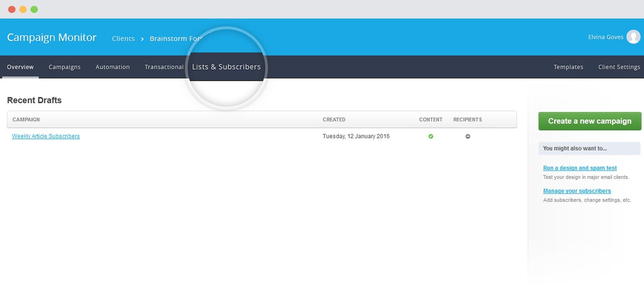This screenshot has height=295, width=644.
Task: Open the Elvina Goves account name
Action: point(606,37)
